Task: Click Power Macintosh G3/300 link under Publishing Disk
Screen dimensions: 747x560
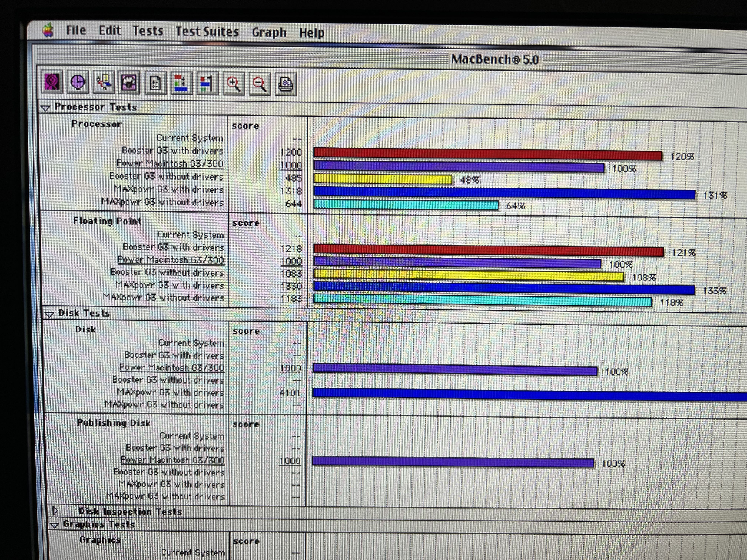Action: (x=172, y=460)
